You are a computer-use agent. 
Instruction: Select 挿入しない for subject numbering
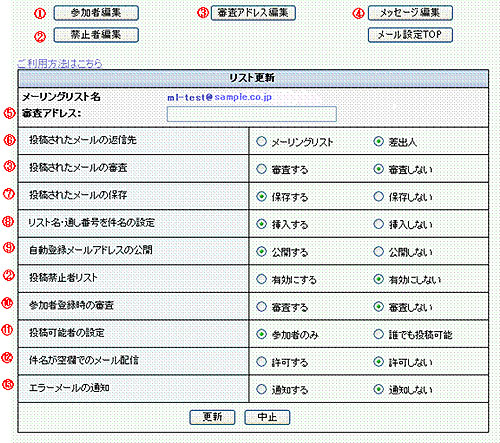(379, 224)
